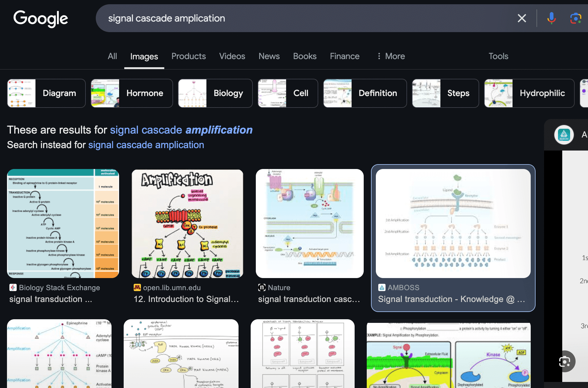Image resolution: width=588 pixels, height=388 pixels.
Task: Open the More search categories menu
Action: point(390,56)
